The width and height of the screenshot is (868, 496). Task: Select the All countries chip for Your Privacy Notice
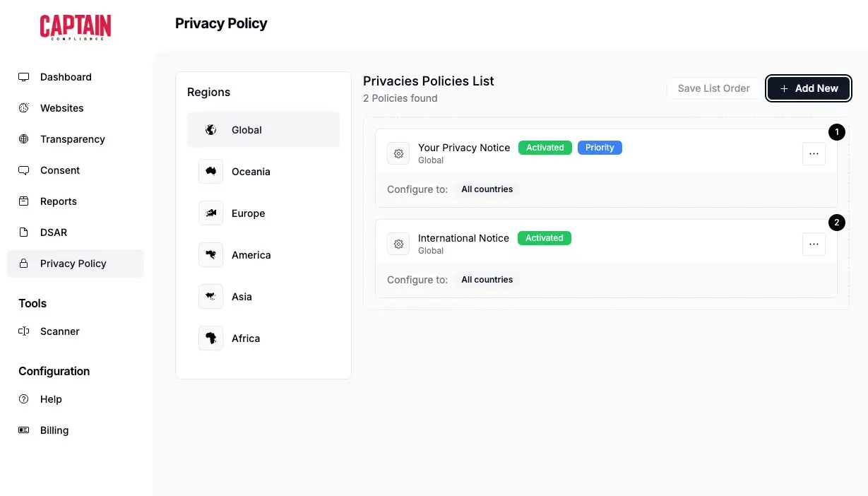(x=487, y=189)
